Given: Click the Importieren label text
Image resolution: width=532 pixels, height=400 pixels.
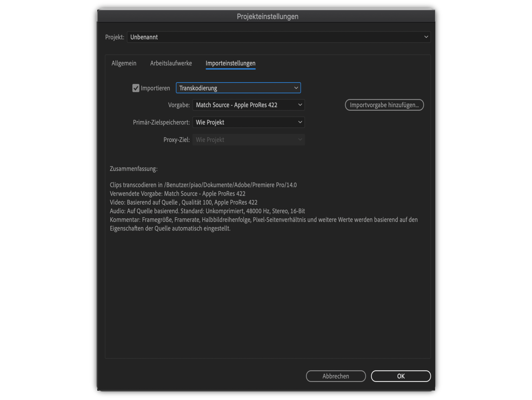Looking at the screenshot, I should click(155, 88).
